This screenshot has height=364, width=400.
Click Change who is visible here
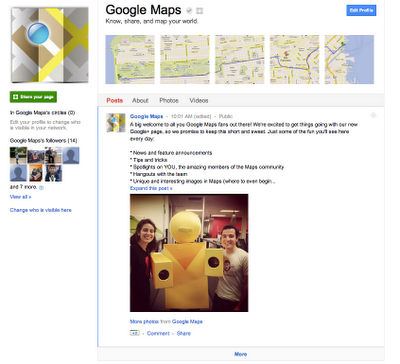point(41,210)
